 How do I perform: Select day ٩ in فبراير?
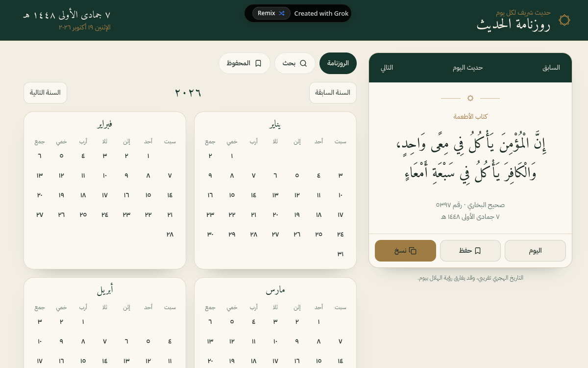pyautogui.click(x=126, y=176)
